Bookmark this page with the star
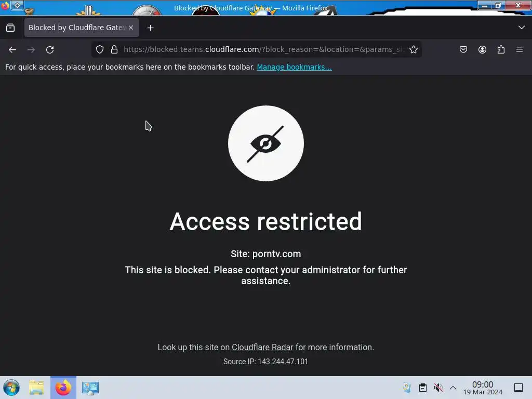Image resolution: width=532 pixels, height=399 pixels. click(413, 49)
